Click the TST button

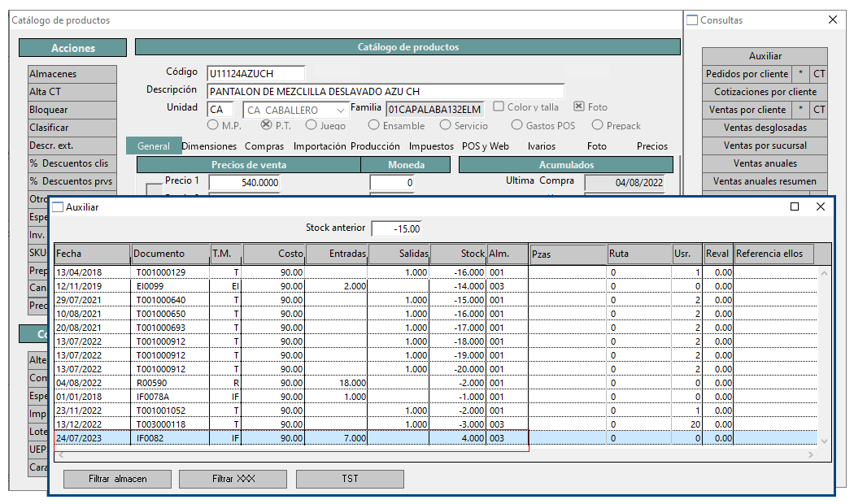(351, 479)
